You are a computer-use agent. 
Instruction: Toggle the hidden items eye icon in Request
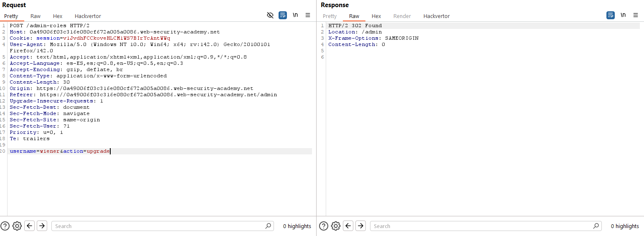(x=270, y=15)
